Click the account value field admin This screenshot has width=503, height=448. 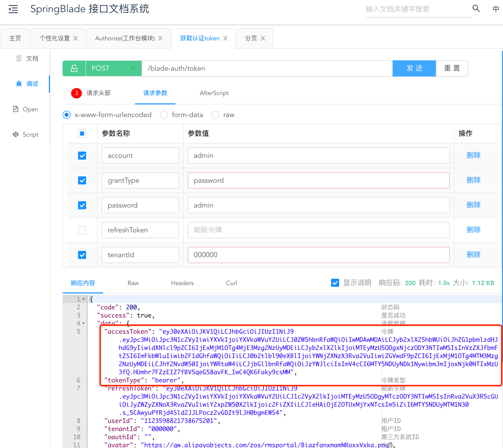(319, 156)
